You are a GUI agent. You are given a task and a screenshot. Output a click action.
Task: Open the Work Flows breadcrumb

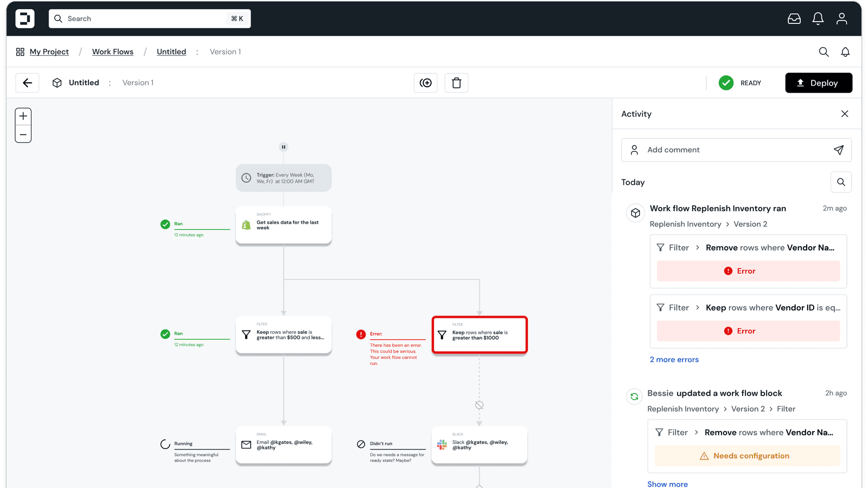(112, 52)
